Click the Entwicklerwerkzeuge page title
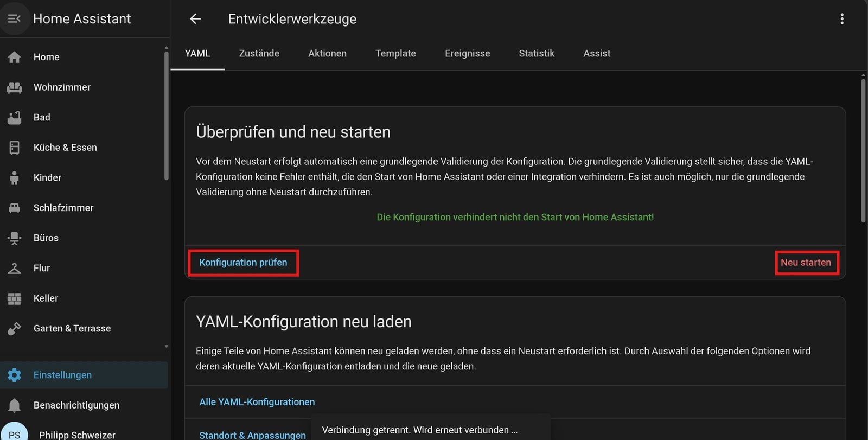Screen dimensions: 868x440 click(x=292, y=19)
